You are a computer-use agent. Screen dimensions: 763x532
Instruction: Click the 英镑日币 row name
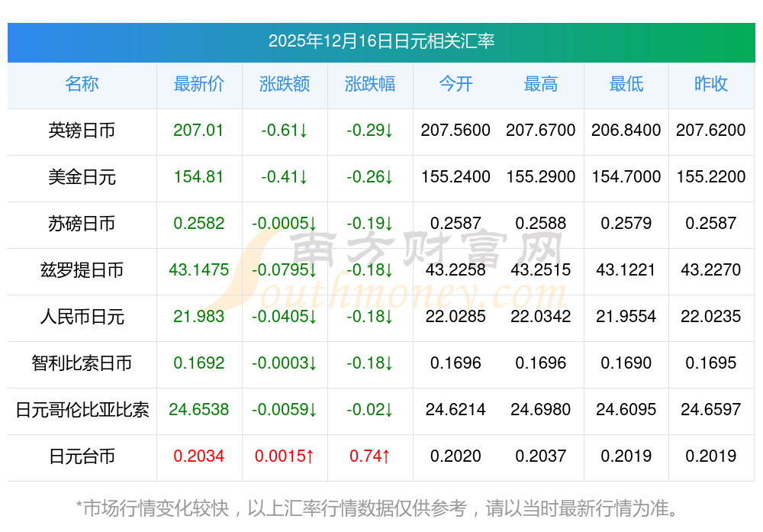[x=82, y=131]
